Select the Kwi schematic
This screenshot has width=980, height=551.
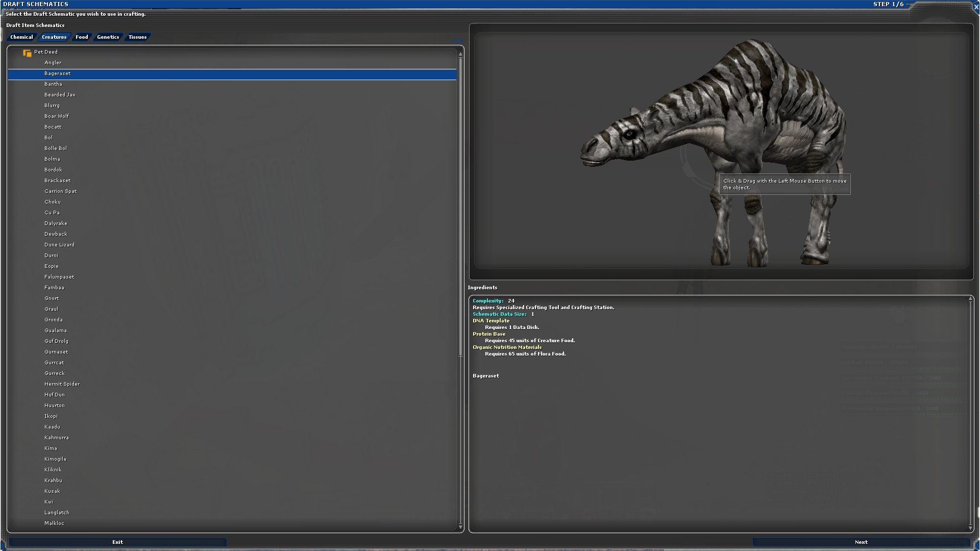coord(48,502)
